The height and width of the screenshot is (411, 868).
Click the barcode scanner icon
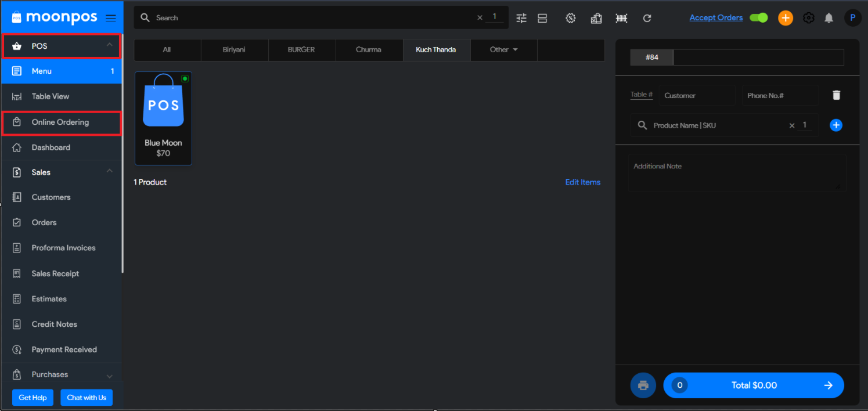pyautogui.click(x=621, y=18)
